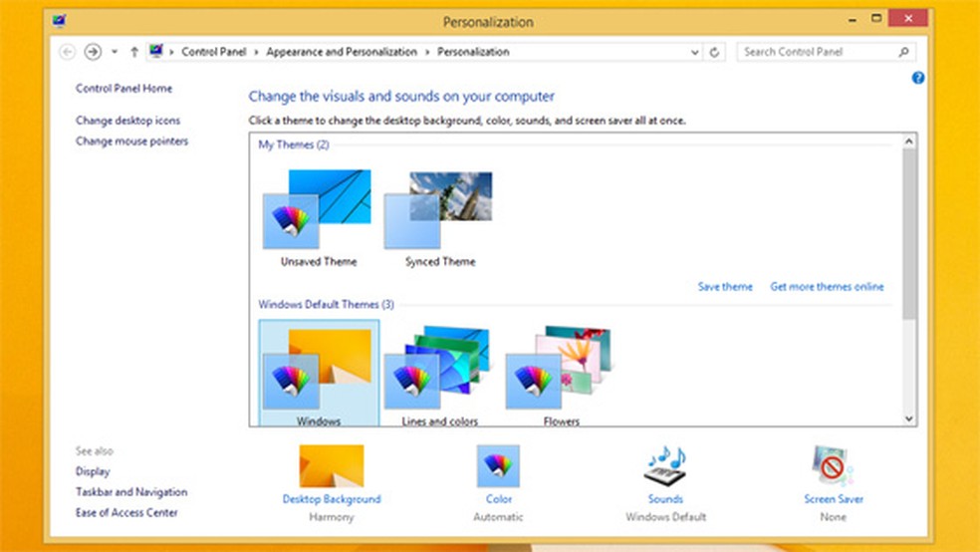Refresh the Personalization page

(x=714, y=53)
